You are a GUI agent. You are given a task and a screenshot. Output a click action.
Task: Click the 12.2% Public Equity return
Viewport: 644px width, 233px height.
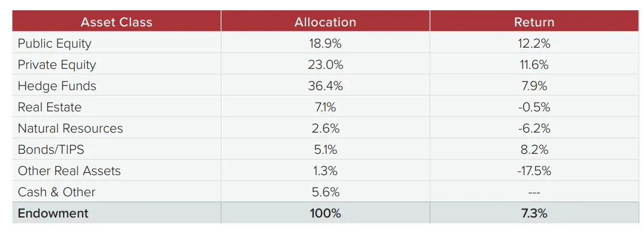click(x=534, y=44)
